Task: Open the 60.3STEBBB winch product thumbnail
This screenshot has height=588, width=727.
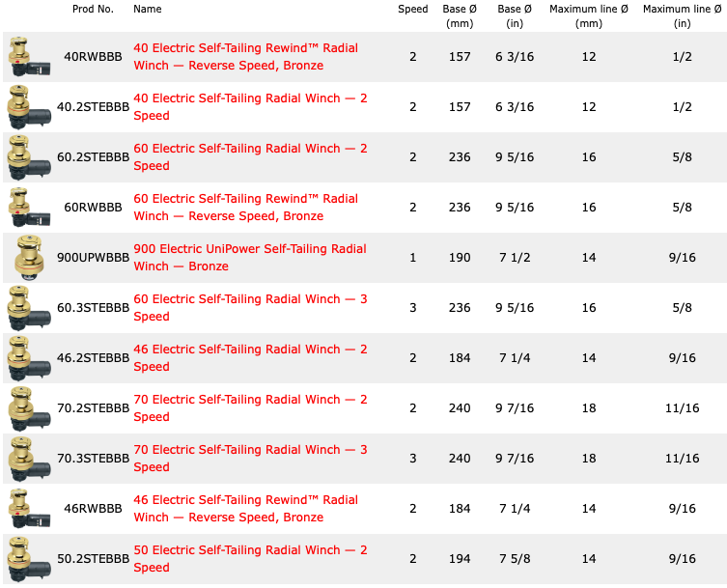Action: tap(30, 308)
